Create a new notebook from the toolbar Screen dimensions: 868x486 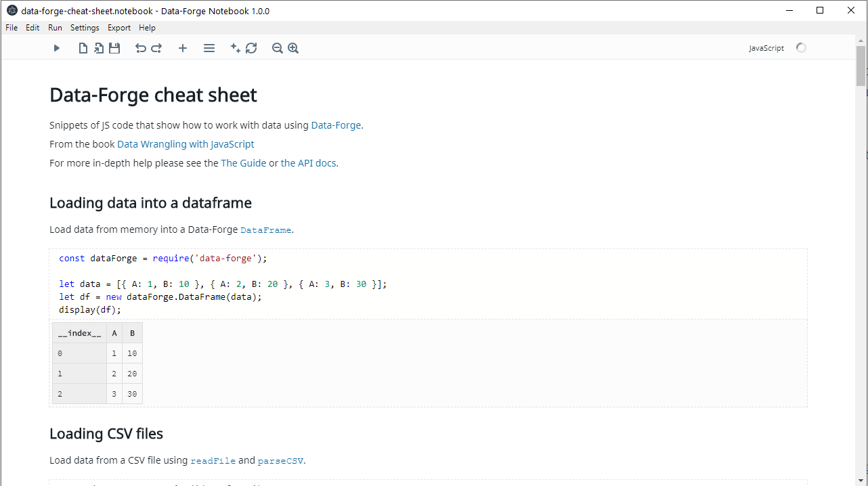coord(83,48)
